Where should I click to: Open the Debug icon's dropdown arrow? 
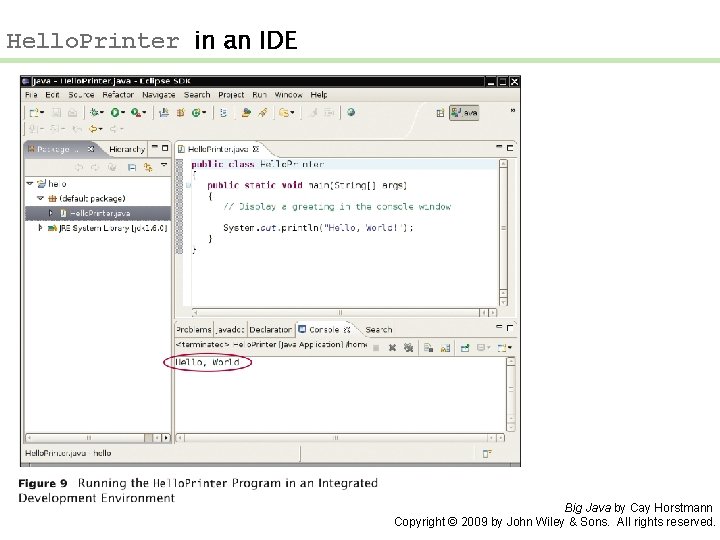[x=101, y=112]
